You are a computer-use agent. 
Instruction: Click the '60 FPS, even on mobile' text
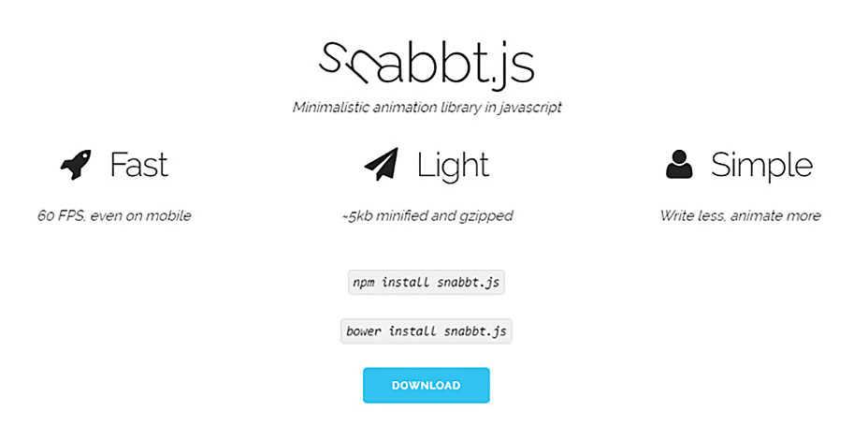[114, 216]
